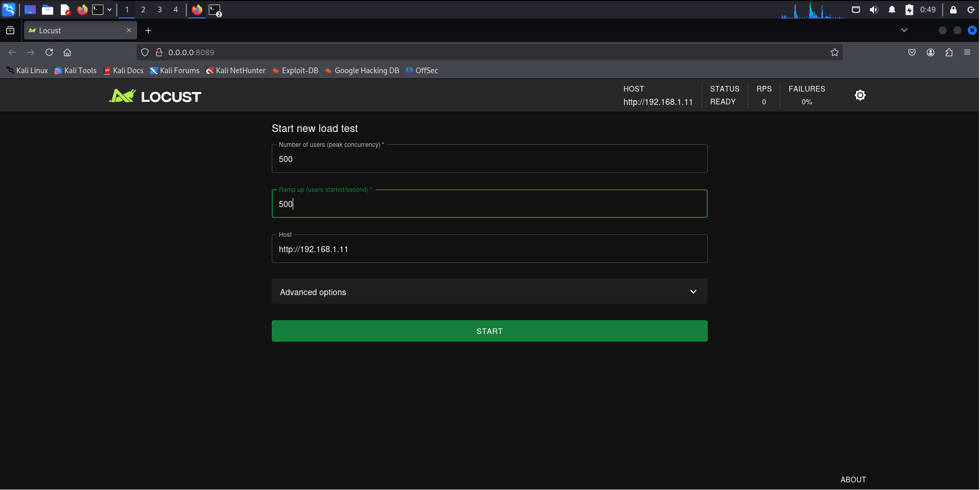
Task: Expand the terminal launcher dropdown arrow
Action: (x=110, y=10)
